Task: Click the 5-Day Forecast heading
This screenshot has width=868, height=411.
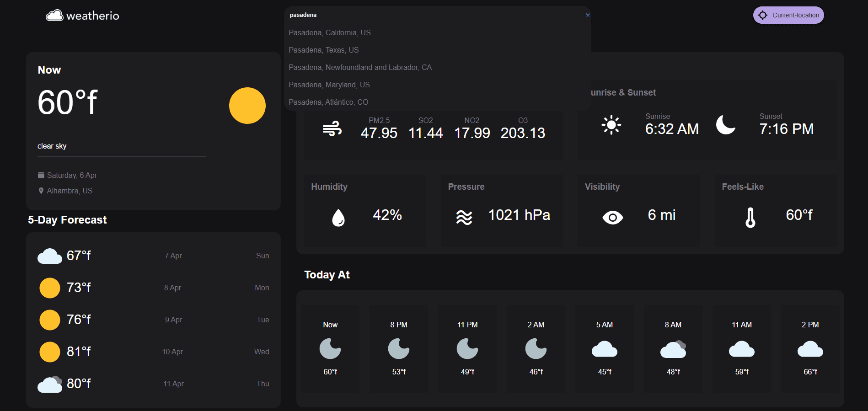Action: (x=67, y=220)
